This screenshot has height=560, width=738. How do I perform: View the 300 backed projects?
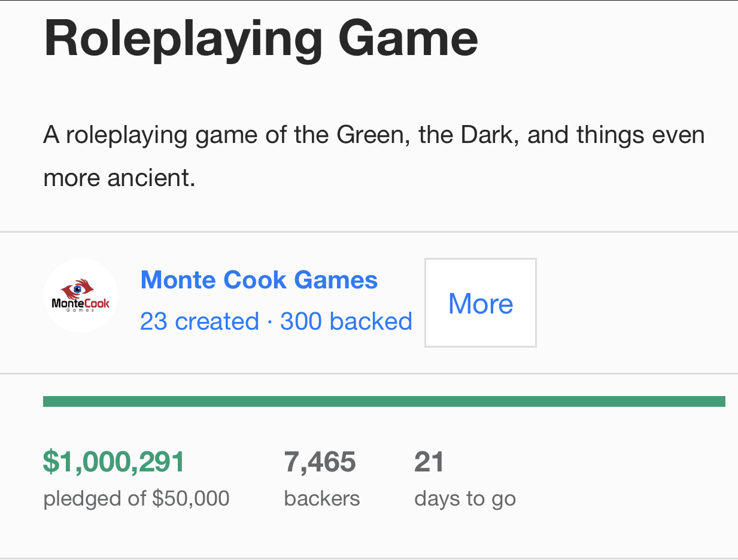(346, 321)
